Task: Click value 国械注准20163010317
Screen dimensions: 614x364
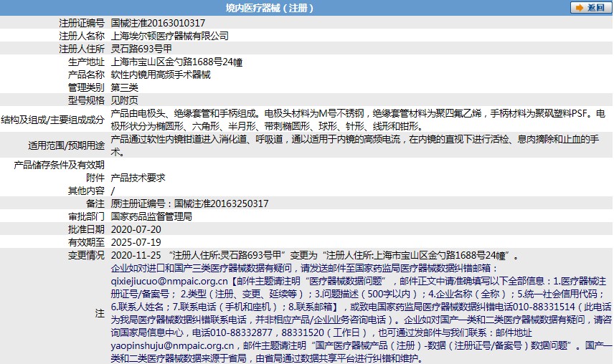Action: 158,23
